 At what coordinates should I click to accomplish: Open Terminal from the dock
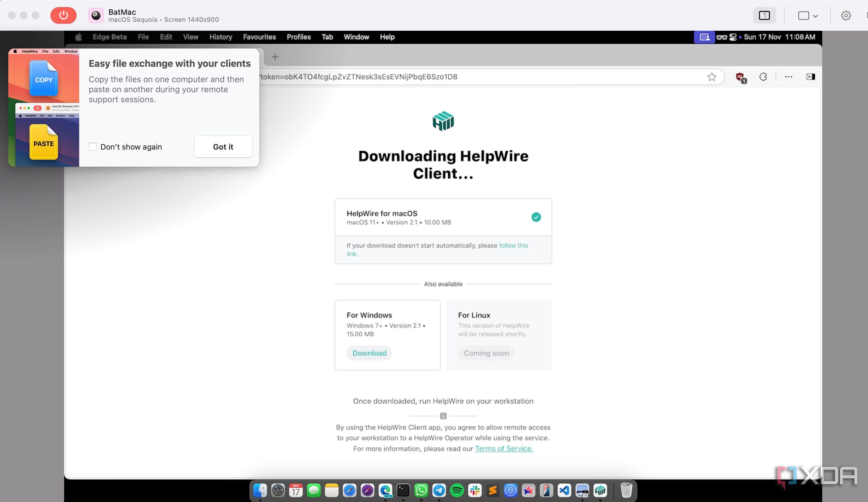403,490
